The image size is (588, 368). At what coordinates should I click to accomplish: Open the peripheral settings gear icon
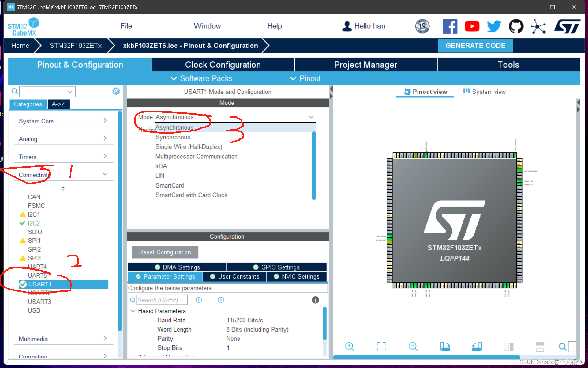(x=116, y=91)
